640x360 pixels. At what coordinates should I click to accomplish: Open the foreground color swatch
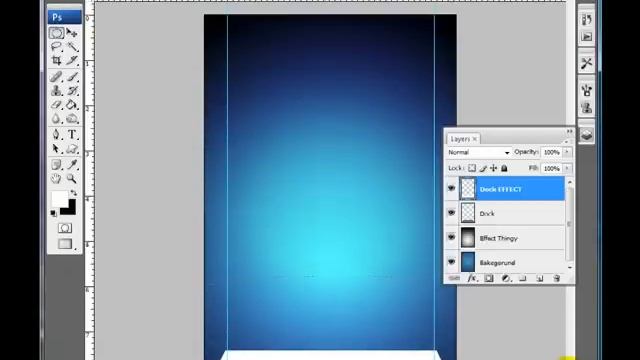(x=59, y=199)
